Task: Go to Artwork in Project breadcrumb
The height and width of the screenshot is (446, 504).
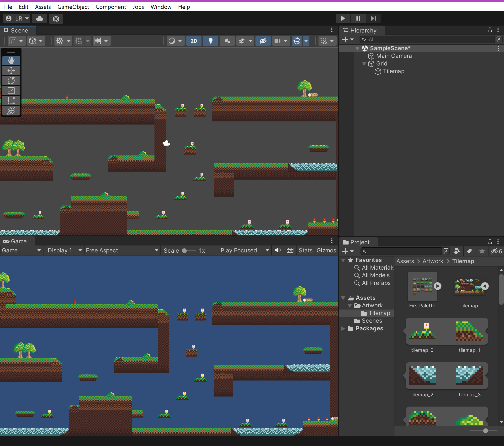Action: point(433,261)
